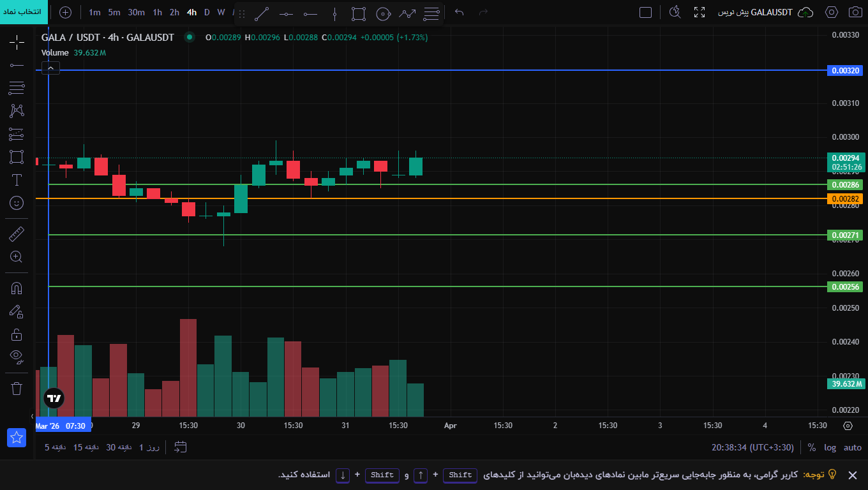The image size is (868, 490).
Task: Pick Fib retracement from the floating toolbar
Action: click(x=431, y=13)
